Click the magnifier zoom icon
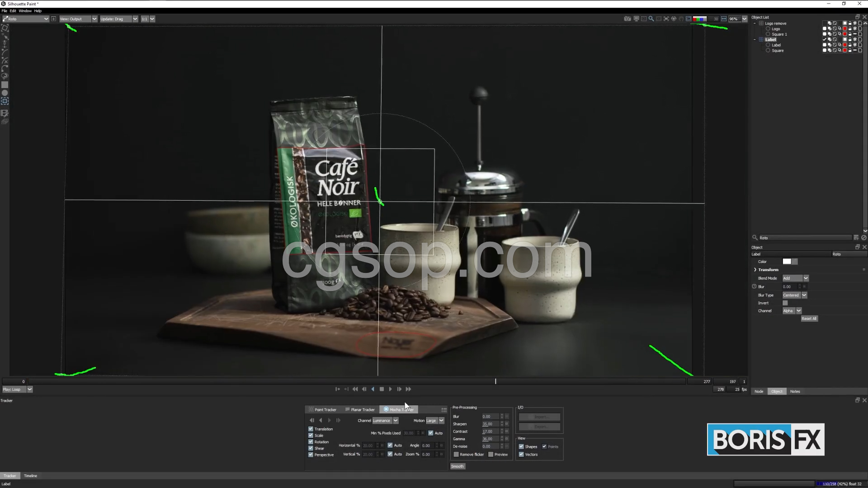 (x=651, y=19)
